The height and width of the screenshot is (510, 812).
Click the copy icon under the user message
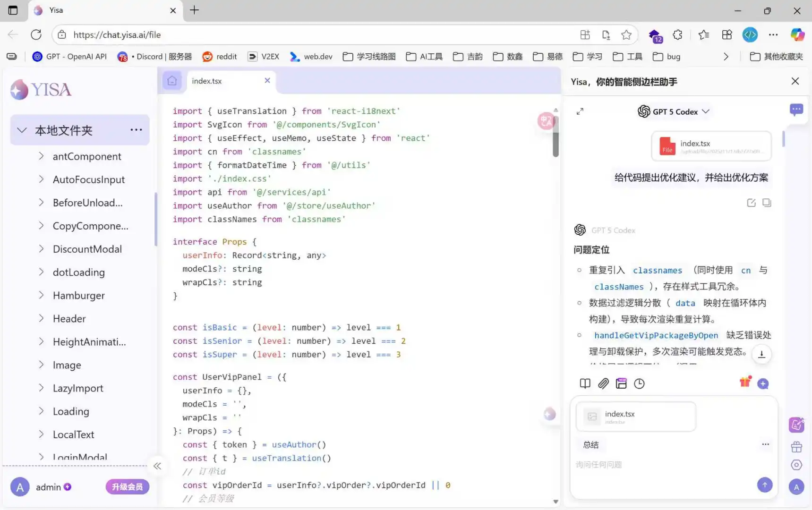pos(767,203)
